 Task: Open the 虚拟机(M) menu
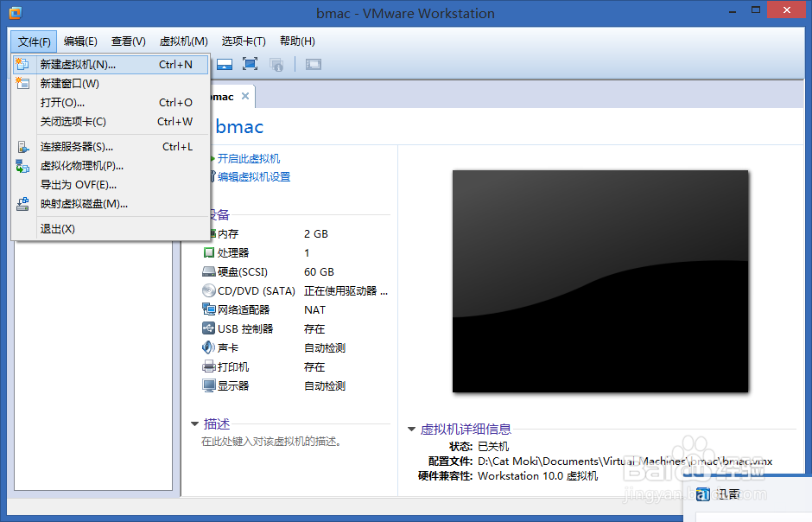click(183, 41)
